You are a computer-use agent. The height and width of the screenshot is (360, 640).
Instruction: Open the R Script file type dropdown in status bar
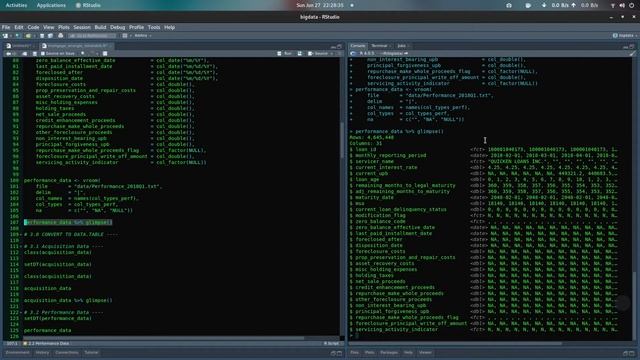click(331, 344)
